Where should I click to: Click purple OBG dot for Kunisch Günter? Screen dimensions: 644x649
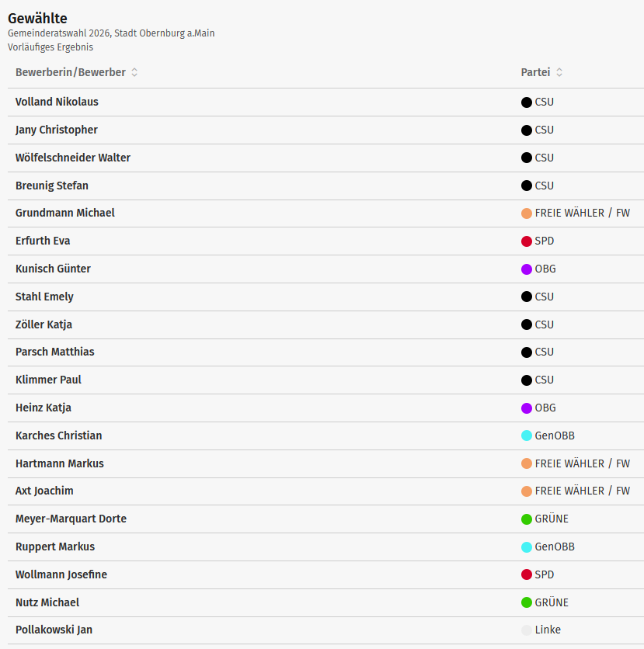click(x=527, y=269)
